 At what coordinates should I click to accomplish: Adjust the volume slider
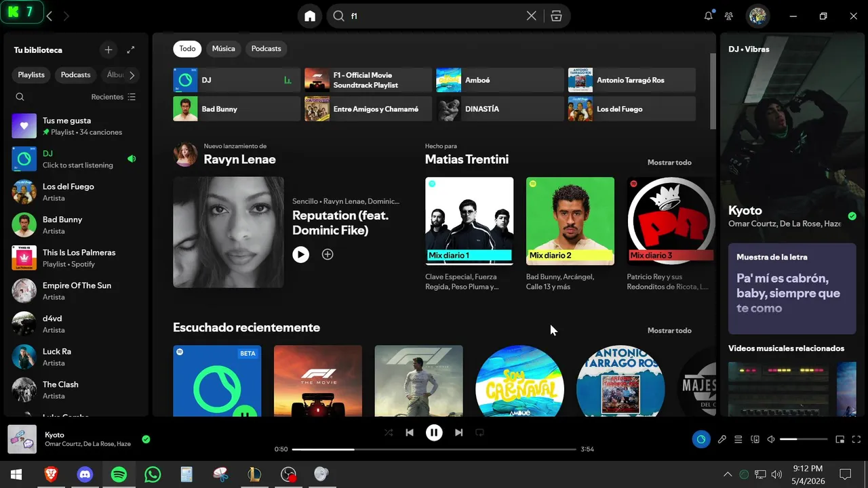pos(803,439)
